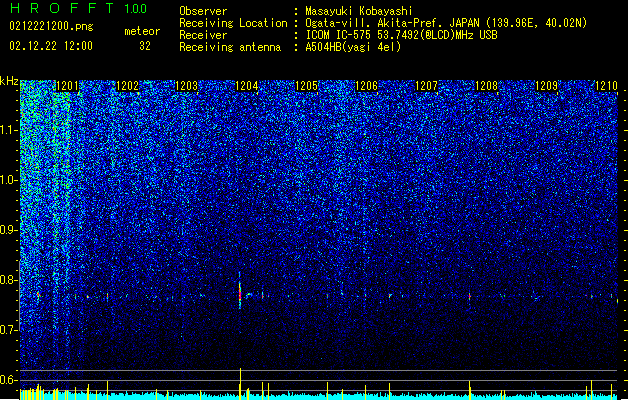Click the date stamp 02.12.22 12:00
The height and width of the screenshot is (400, 629).
point(51,46)
